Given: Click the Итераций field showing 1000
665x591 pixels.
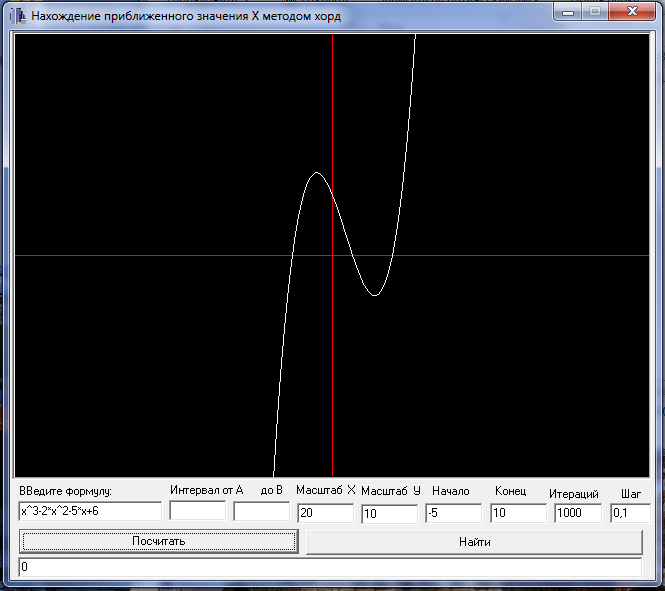Looking at the screenshot, I should pos(578,513).
